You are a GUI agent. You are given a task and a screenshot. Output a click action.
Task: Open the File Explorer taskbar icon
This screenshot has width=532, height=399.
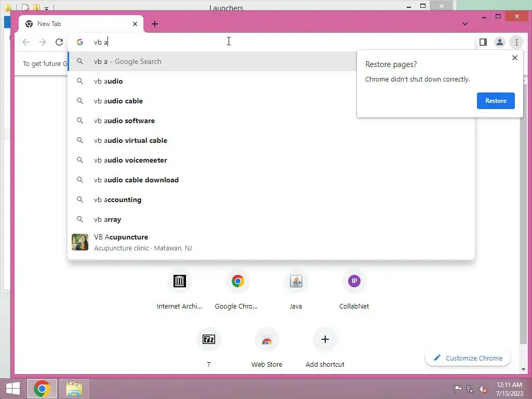click(x=74, y=389)
